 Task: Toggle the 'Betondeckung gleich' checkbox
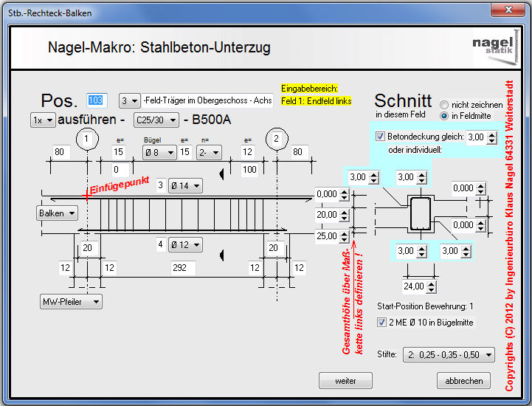coord(380,137)
